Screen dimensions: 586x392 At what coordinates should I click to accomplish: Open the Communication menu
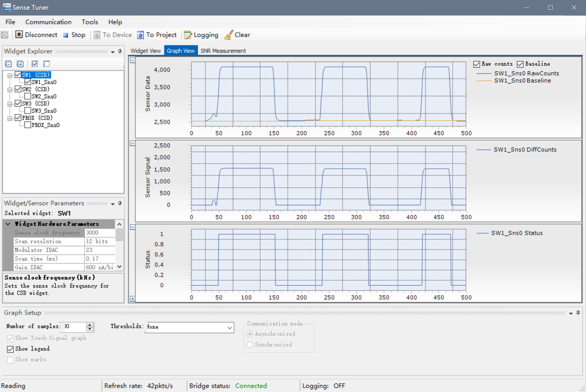point(48,22)
